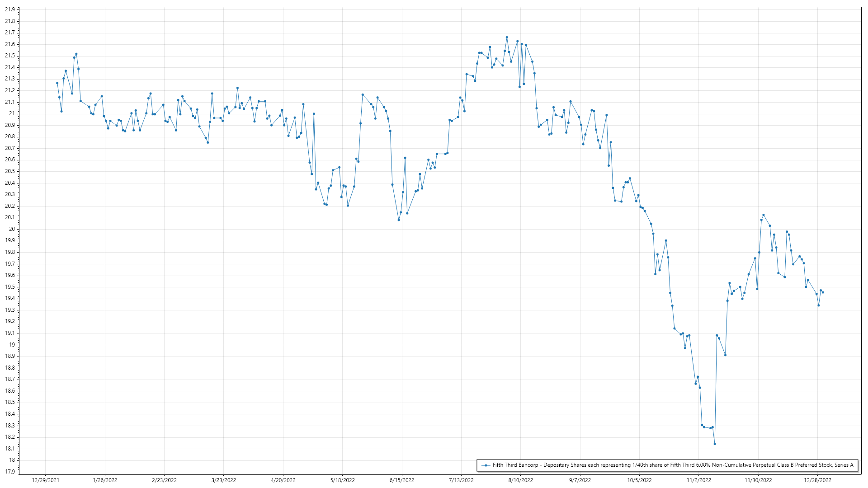Select the highest data point near 21.65

coord(507,38)
